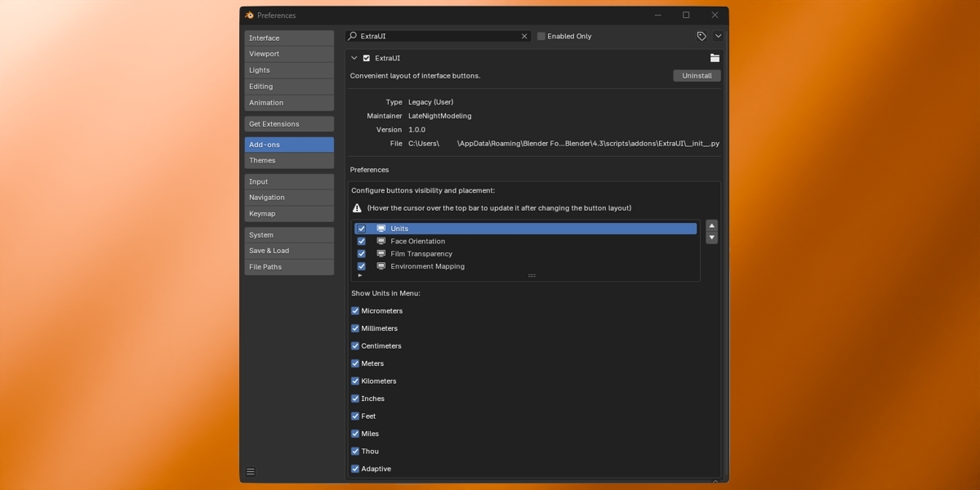Toggle the Thou unit checkbox
Image resolution: width=980 pixels, height=490 pixels.
(355, 452)
